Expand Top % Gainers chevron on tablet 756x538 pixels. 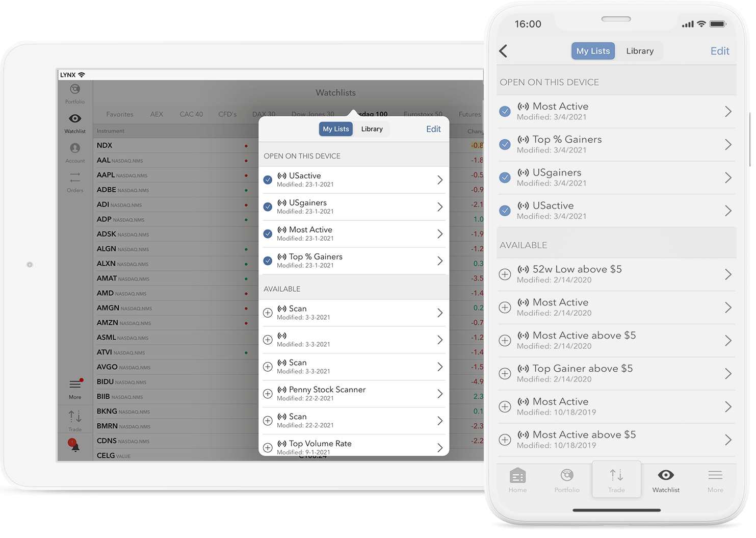[440, 261]
